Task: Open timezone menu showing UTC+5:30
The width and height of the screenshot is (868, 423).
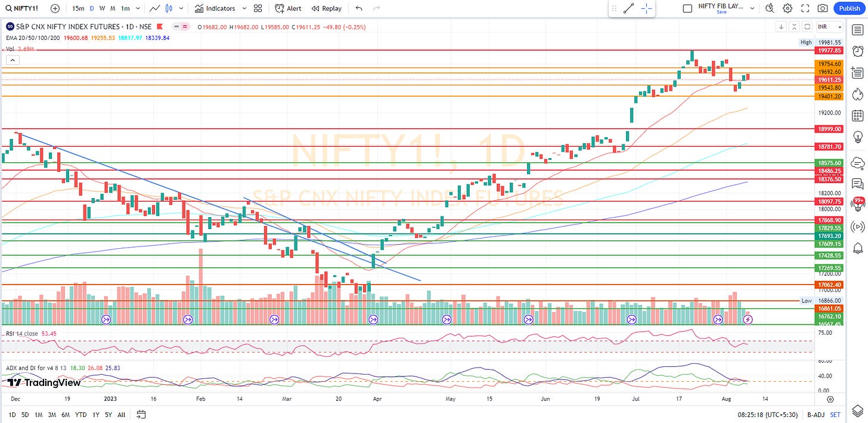Action: click(768, 414)
